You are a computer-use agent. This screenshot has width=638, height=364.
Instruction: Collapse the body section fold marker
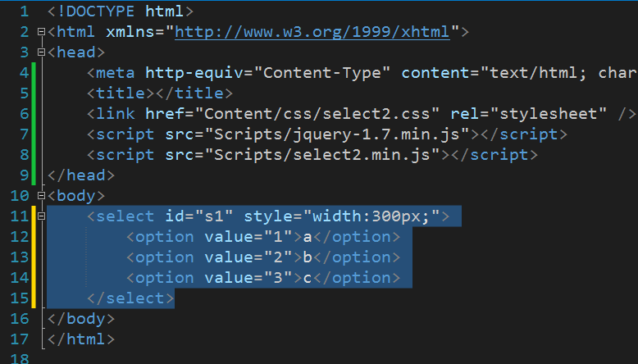point(41,196)
